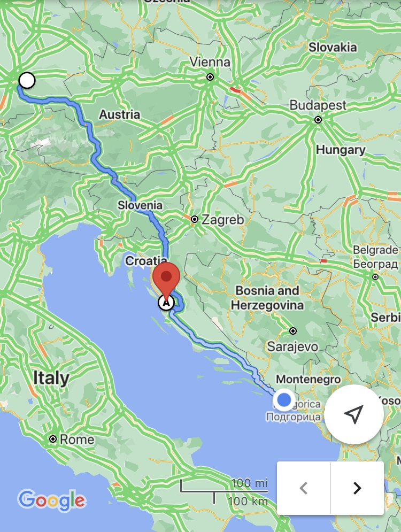Go to the next route step
This screenshot has width=401, height=532.
tap(357, 488)
